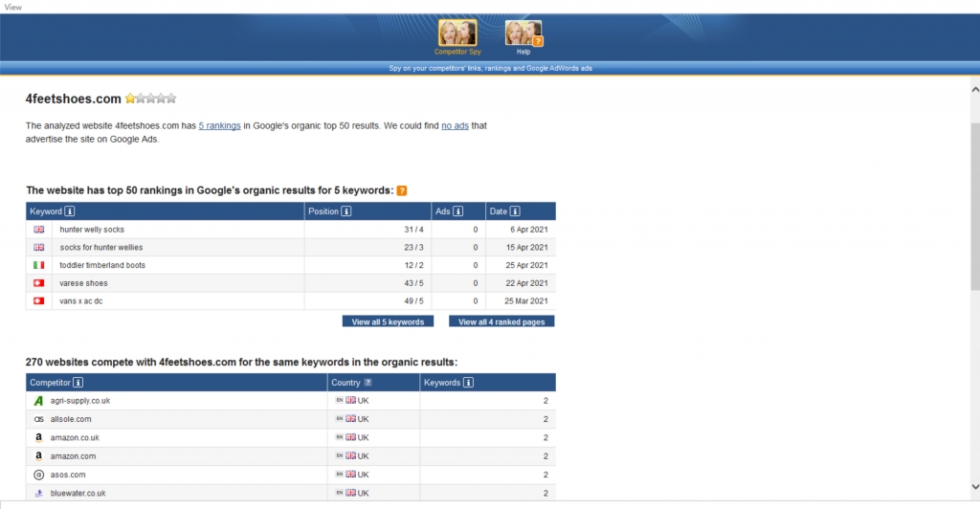The height and width of the screenshot is (509, 980).
Task: Select competitor amazon.com
Action: pos(73,456)
